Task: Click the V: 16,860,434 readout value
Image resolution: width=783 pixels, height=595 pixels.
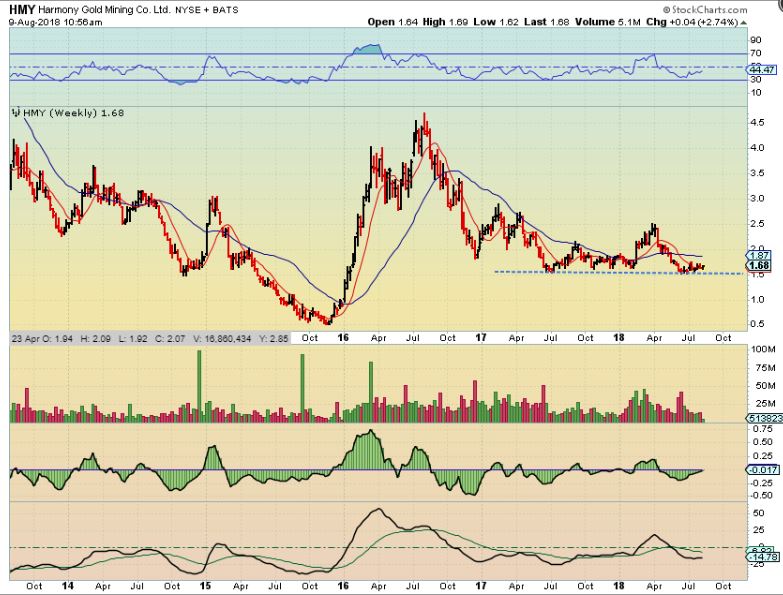Action: (222, 338)
